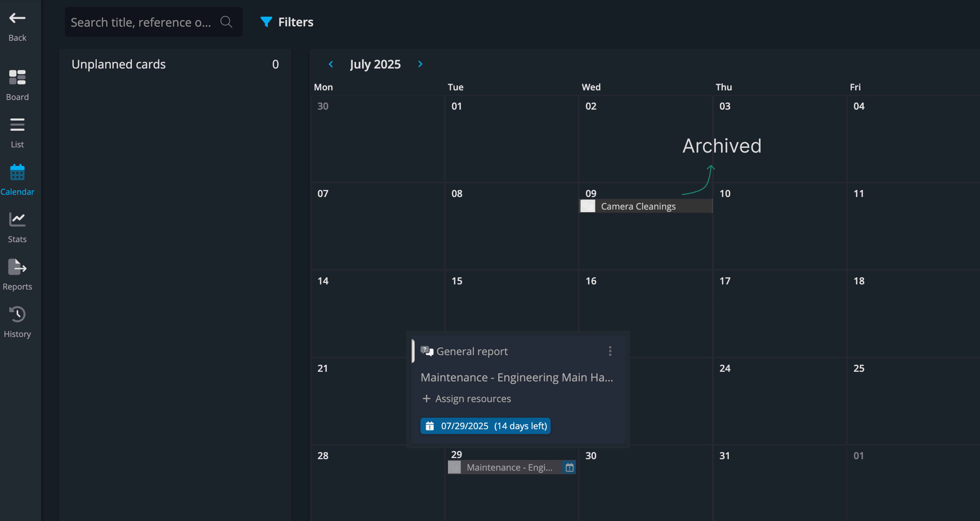Select the day 04 cell
The width and height of the screenshot is (980, 521).
tap(913, 139)
